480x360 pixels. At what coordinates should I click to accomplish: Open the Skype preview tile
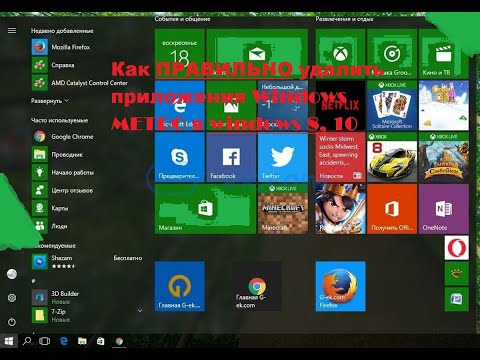coord(180,157)
